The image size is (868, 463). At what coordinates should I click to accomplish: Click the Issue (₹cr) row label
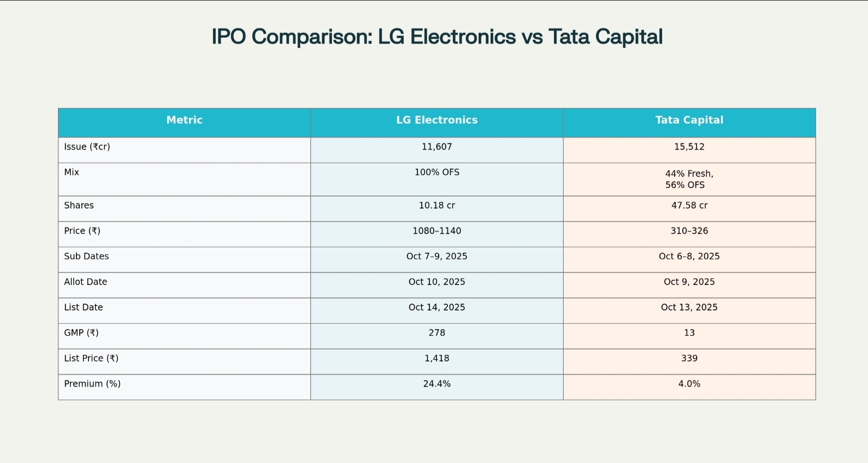87,147
